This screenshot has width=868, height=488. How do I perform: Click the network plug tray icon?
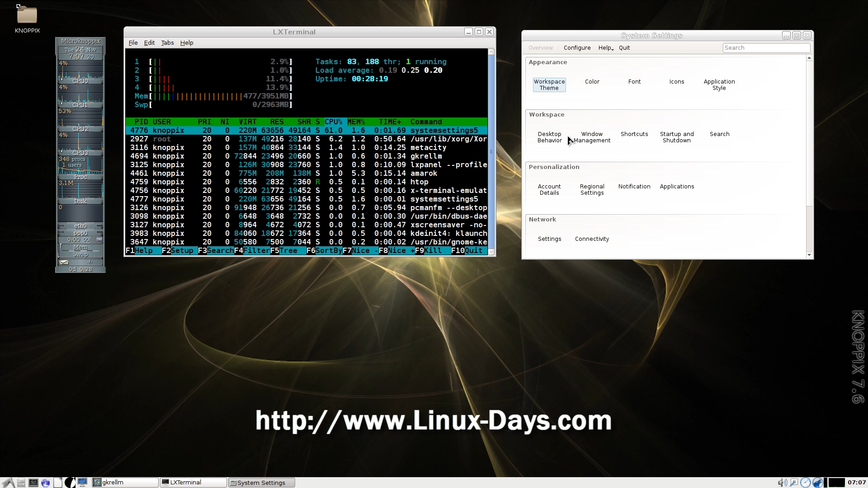(x=794, y=483)
